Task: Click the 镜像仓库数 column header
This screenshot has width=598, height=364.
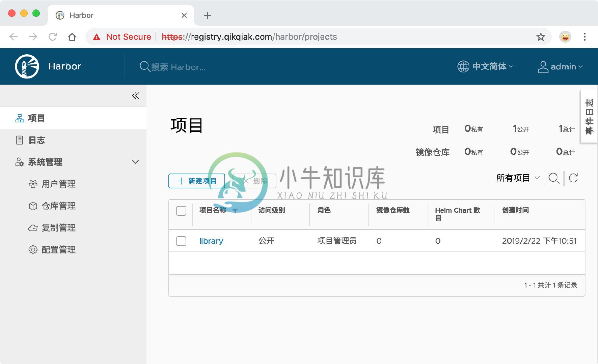Action: 393,210
